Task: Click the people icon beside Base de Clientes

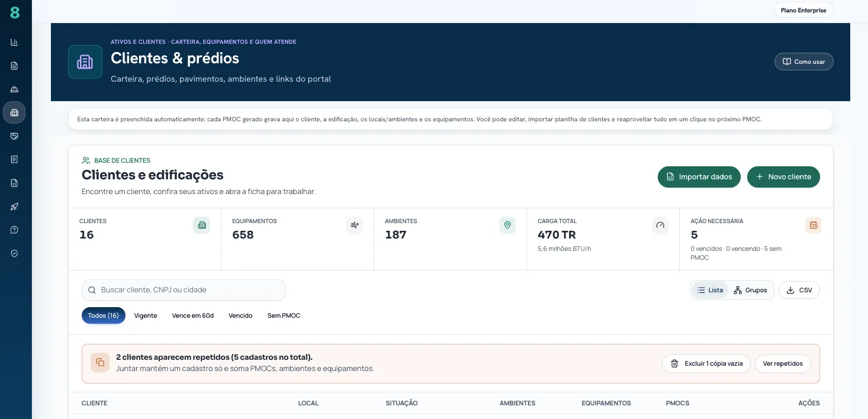Action: pos(86,160)
